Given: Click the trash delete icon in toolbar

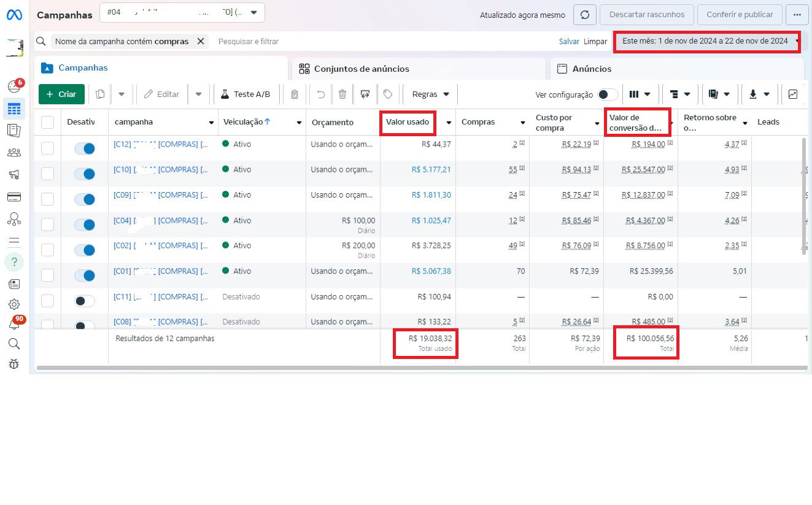Looking at the screenshot, I should coord(342,94).
